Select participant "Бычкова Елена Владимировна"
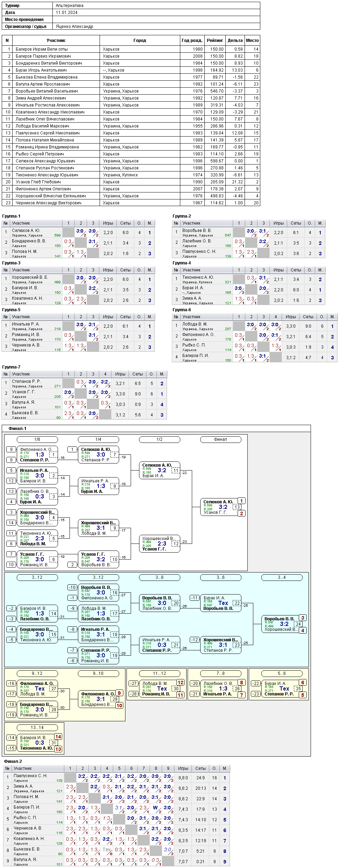 coord(46,77)
